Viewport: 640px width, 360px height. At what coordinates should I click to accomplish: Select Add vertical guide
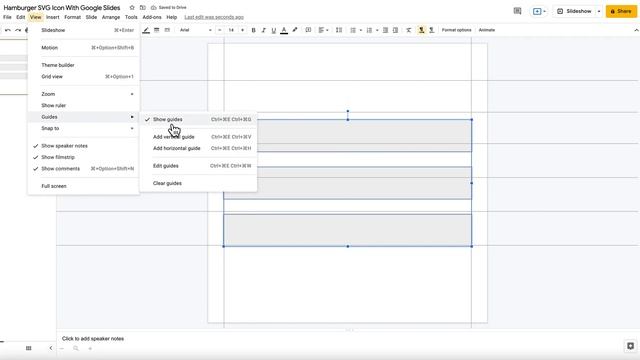(x=198, y=137)
